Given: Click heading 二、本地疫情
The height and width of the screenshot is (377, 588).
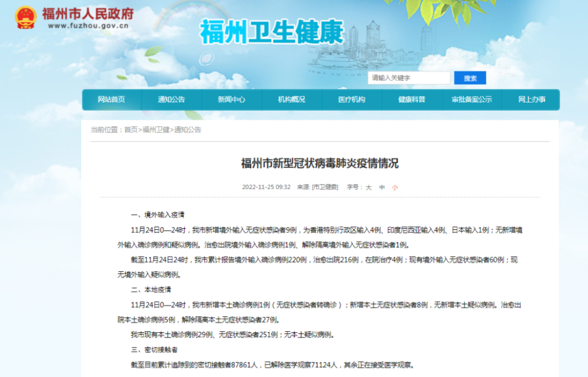Looking at the screenshot, I should (151, 289).
